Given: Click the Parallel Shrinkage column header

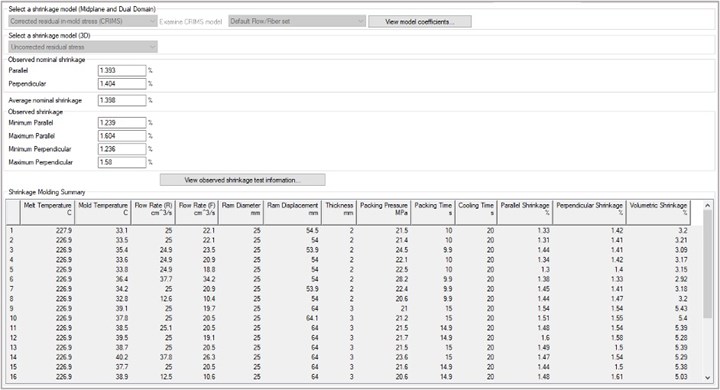Looking at the screenshot, I should (x=525, y=212).
